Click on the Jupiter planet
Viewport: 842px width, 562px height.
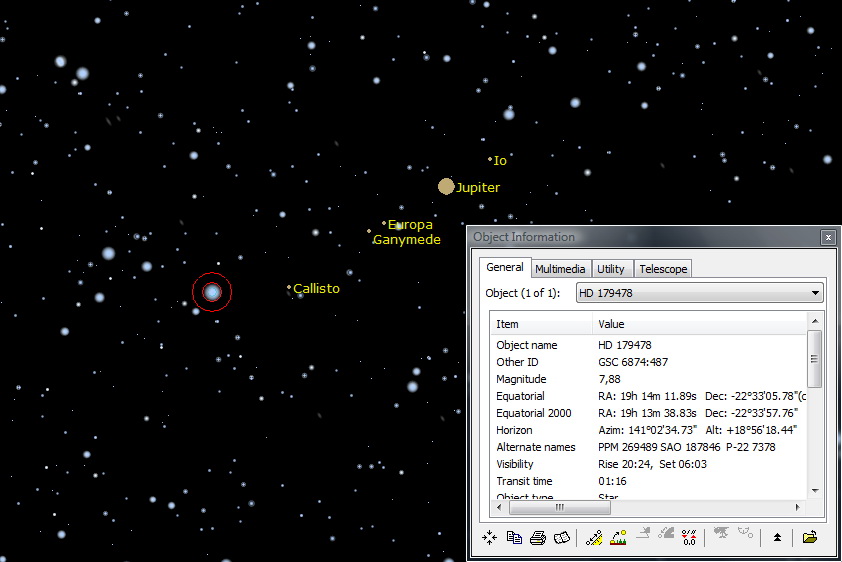[446, 186]
